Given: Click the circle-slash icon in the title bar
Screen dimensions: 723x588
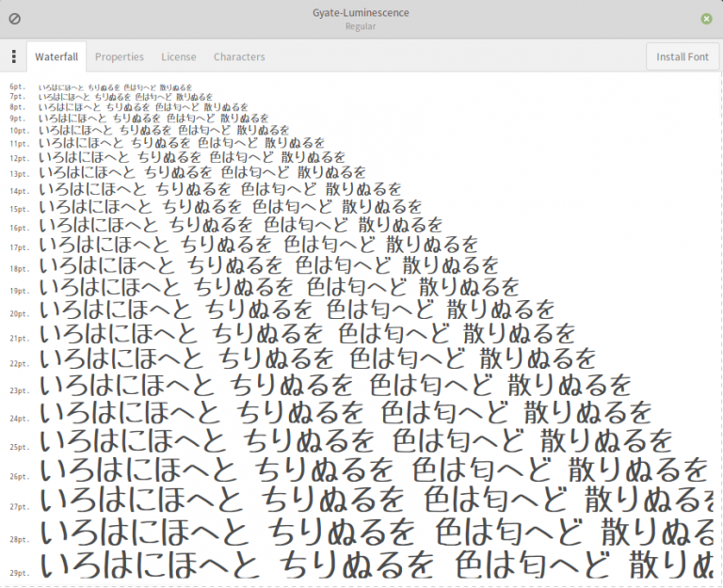Looking at the screenshot, I should [x=14, y=18].
